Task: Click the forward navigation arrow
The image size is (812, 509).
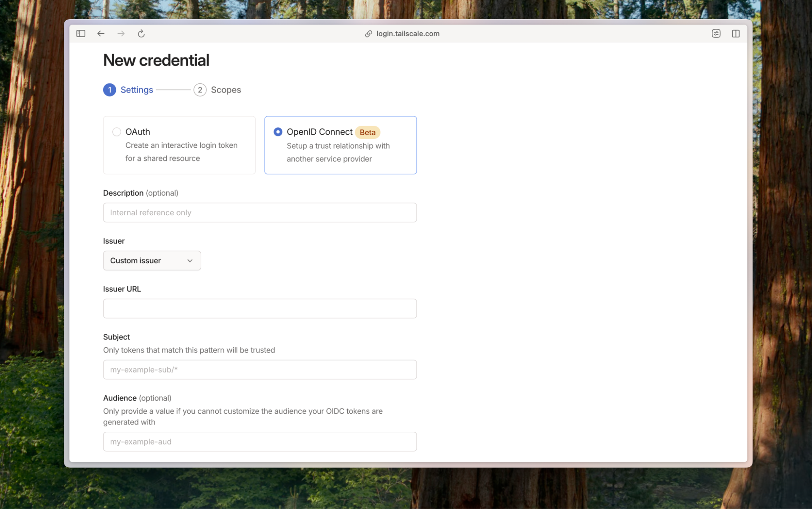Action: tap(121, 33)
